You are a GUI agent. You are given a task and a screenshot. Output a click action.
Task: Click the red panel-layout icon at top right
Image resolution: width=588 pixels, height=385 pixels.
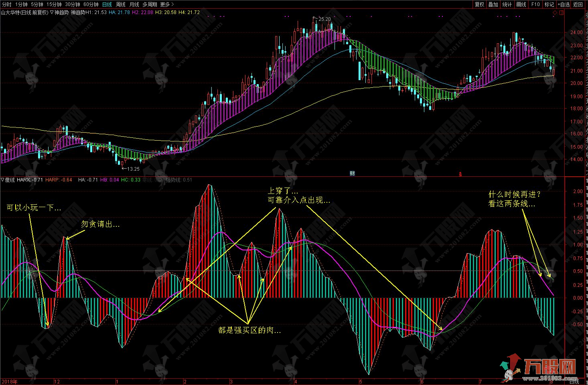[561, 13]
